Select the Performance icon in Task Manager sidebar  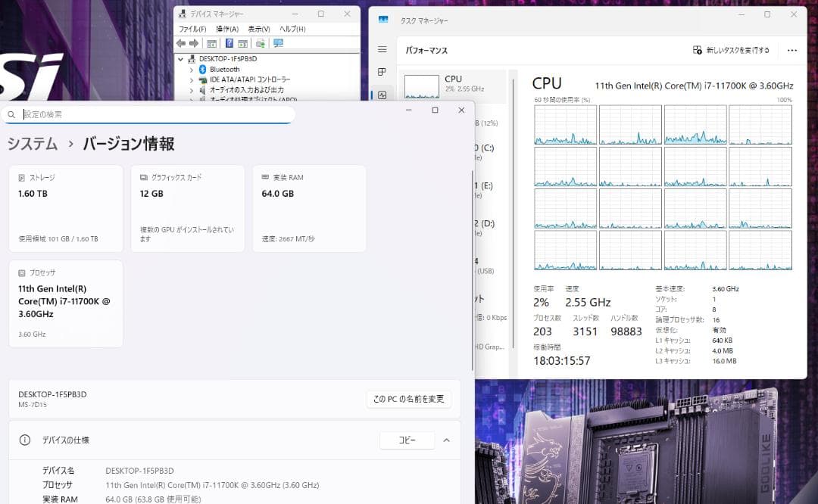point(382,95)
